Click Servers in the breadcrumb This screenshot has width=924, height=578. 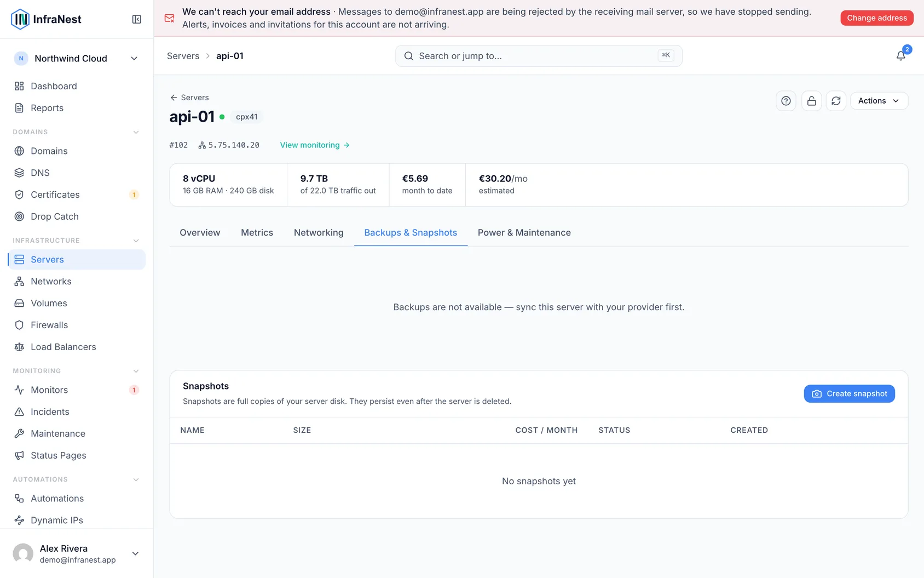[x=183, y=56]
